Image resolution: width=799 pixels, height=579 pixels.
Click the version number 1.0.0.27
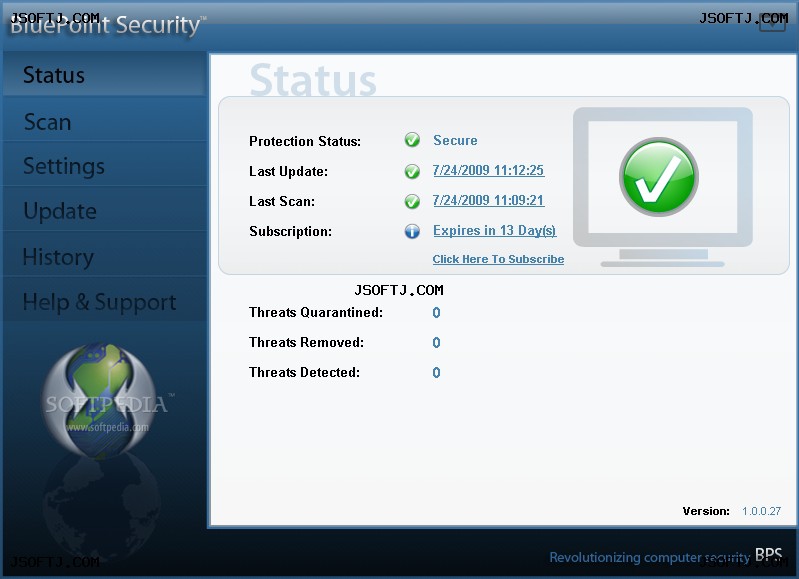pyautogui.click(x=761, y=511)
